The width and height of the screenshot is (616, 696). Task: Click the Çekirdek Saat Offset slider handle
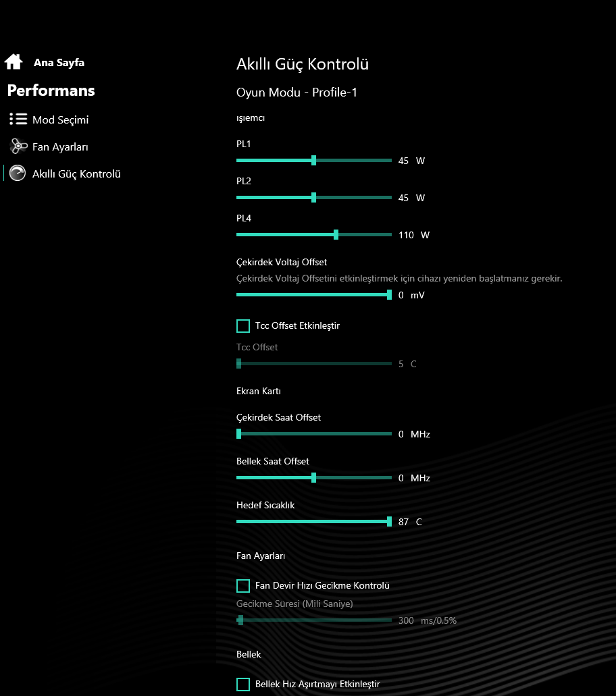click(x=239, y=434)
